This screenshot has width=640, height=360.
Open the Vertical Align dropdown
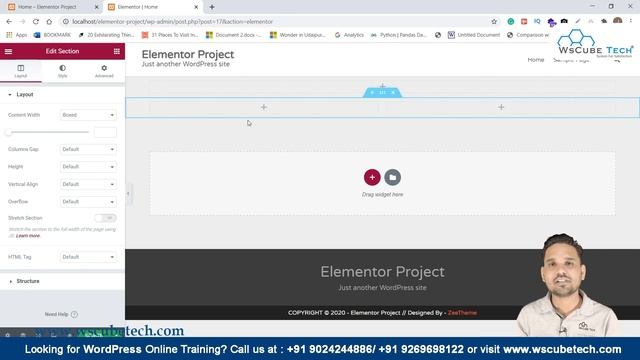88,184
